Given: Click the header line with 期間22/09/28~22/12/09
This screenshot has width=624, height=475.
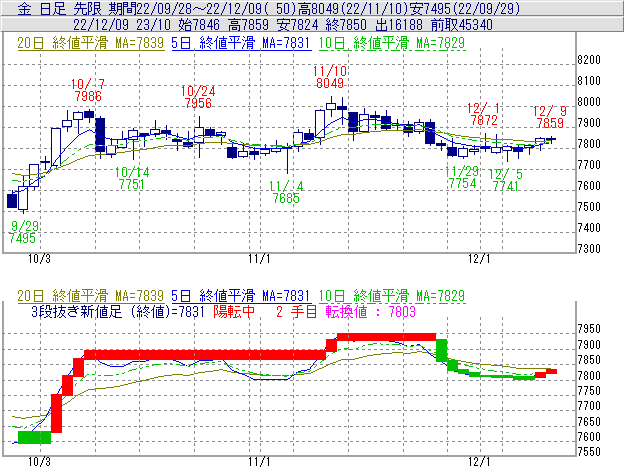Looking at the screenshot, I should tap(269, 8).
